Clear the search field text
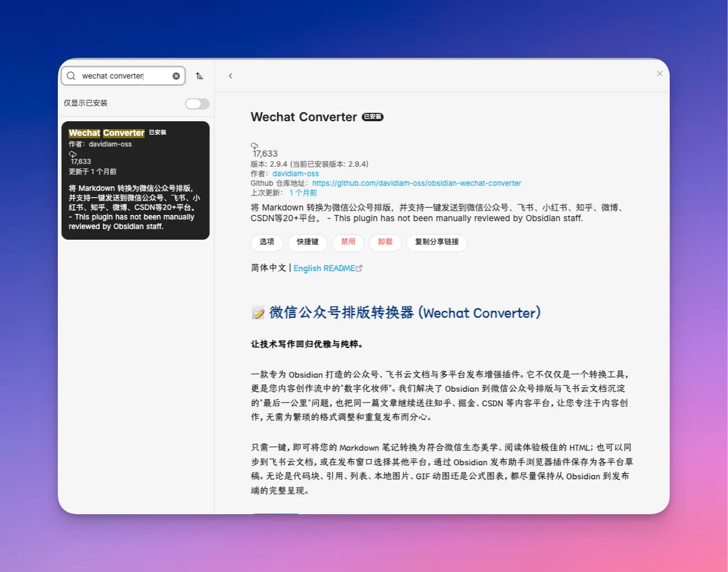Screen dimensions: 728x572 (176, 76)
